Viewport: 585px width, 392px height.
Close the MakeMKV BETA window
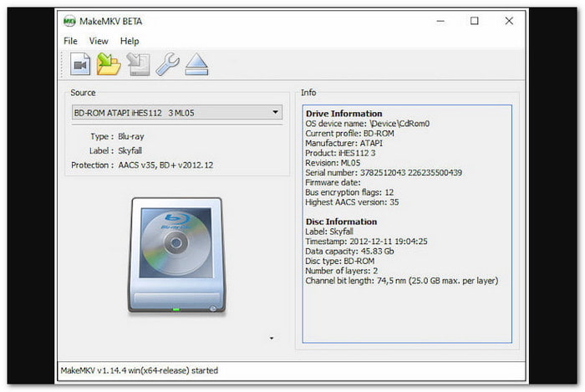click(511, 21)
